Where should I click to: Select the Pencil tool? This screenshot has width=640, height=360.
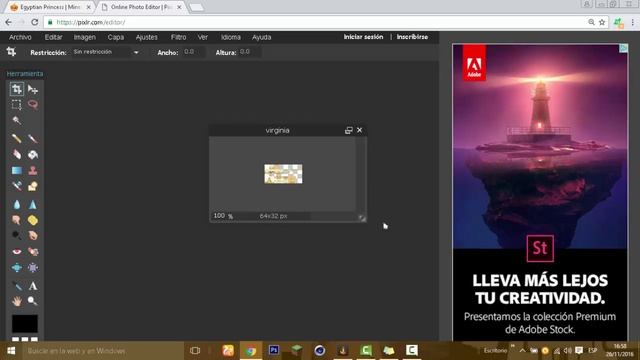coord(17,139)
